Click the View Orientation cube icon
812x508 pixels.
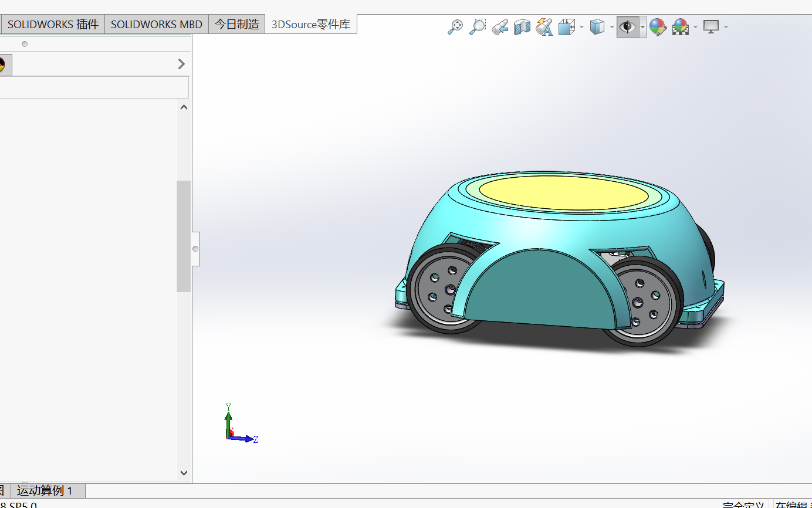click(x=567, y=27)
